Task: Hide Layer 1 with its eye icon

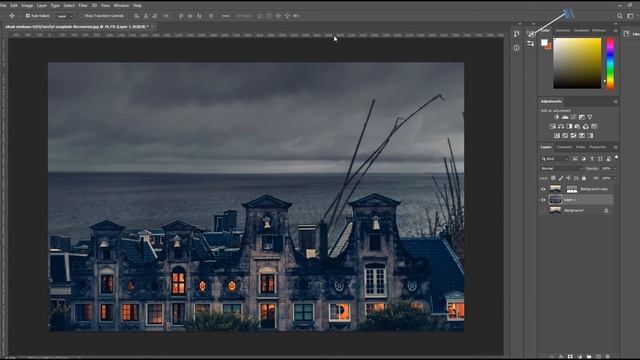Action: coord(543,200)
